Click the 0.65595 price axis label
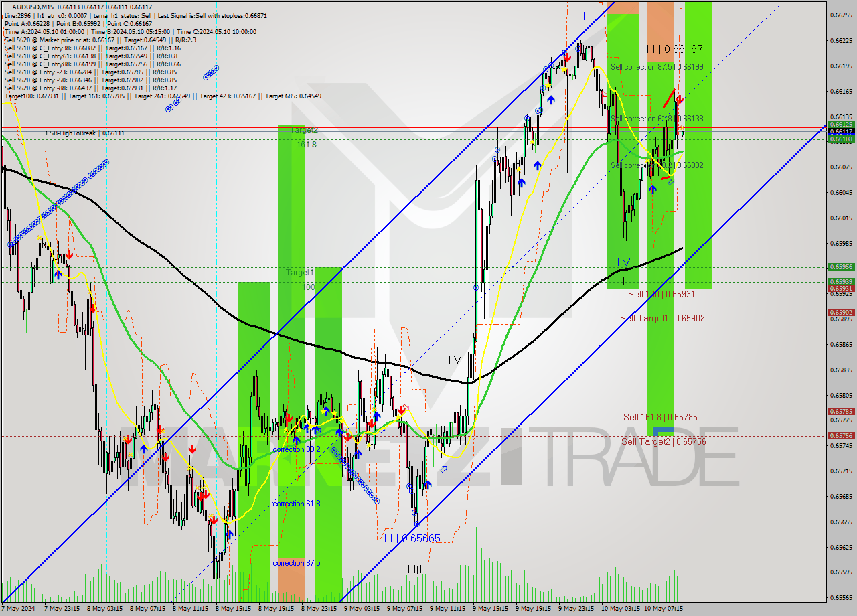This screenshot has height=616, width=857. pos(841,572)
